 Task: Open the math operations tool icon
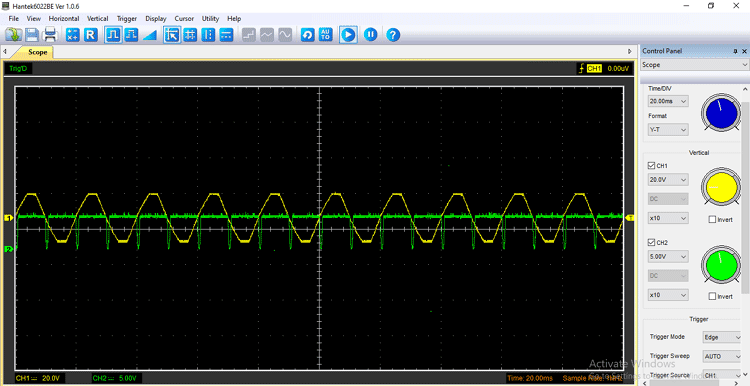click(73, 35)
